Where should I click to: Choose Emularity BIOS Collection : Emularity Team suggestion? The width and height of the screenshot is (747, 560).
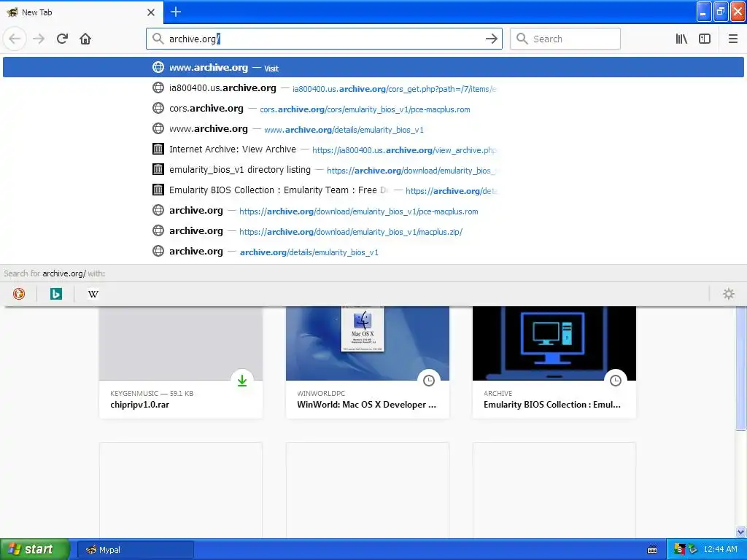tap(373, 190)
